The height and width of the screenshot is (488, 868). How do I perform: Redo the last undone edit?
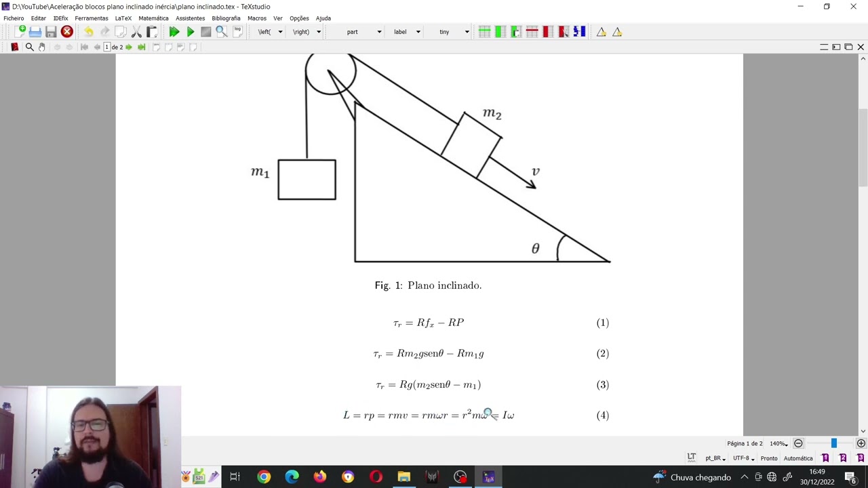pos(104,32)
